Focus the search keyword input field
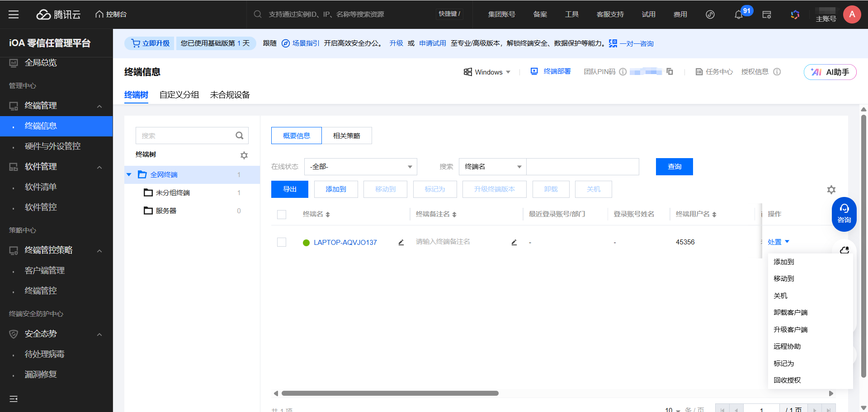The width and height of the screenshot is (868, 412). (x=583, y=167)
